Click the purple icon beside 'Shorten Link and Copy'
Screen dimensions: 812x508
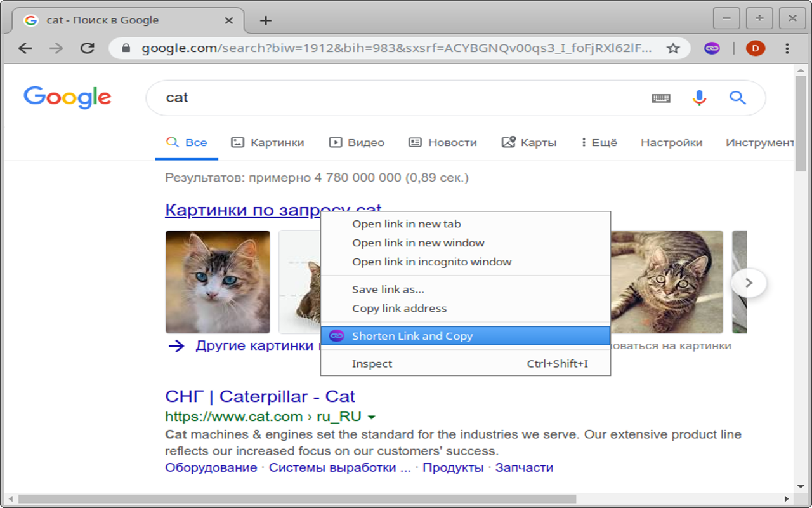point(337,336)
